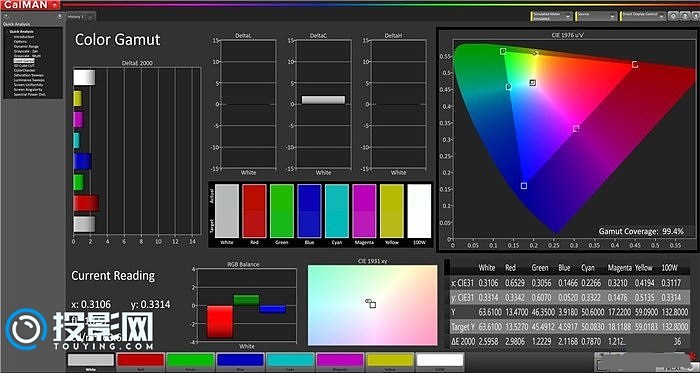Open the CalMAN main menu arrow

point(54,4)
